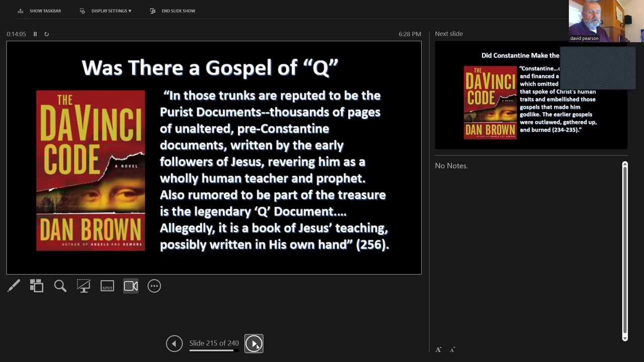Open the Display Settings dropdown
Image resolution: width=644 pixels, height=362 pixels.
[106, 11]
